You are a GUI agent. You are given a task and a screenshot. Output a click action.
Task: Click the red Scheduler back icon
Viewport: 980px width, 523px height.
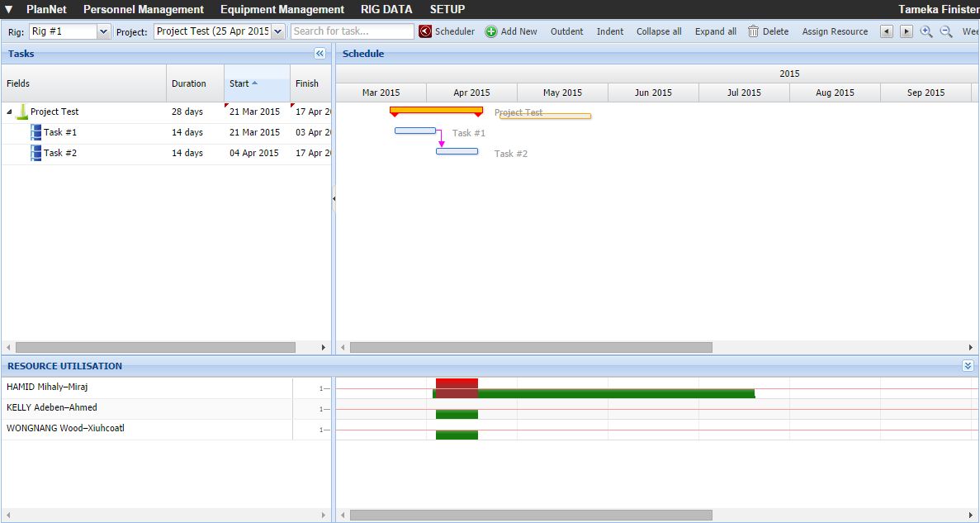(x=425, y=31)
